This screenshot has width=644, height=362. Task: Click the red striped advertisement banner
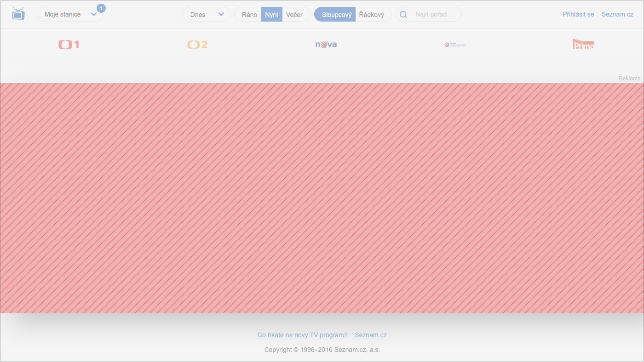point(322,198)
